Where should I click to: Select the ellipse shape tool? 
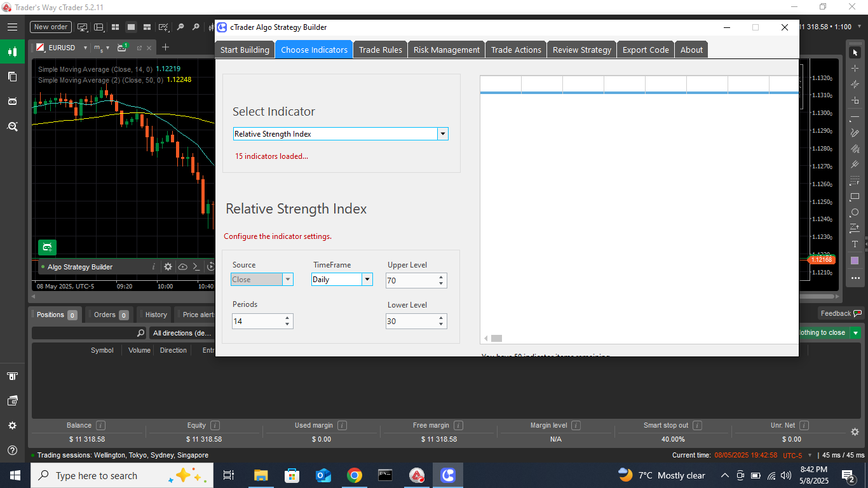(x=855, y=212)
